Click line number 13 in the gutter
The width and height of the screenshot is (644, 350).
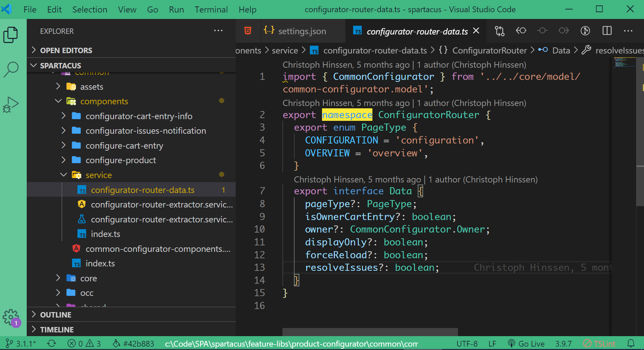259,267
